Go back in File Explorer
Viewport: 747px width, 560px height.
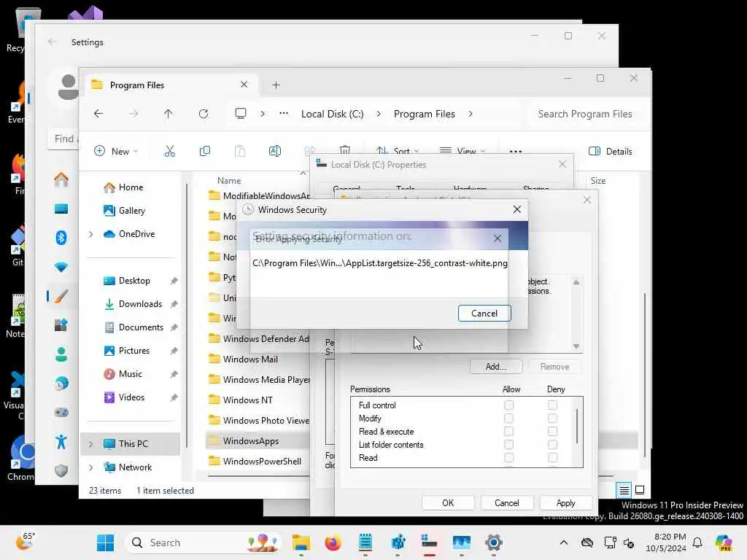[98, 114]
